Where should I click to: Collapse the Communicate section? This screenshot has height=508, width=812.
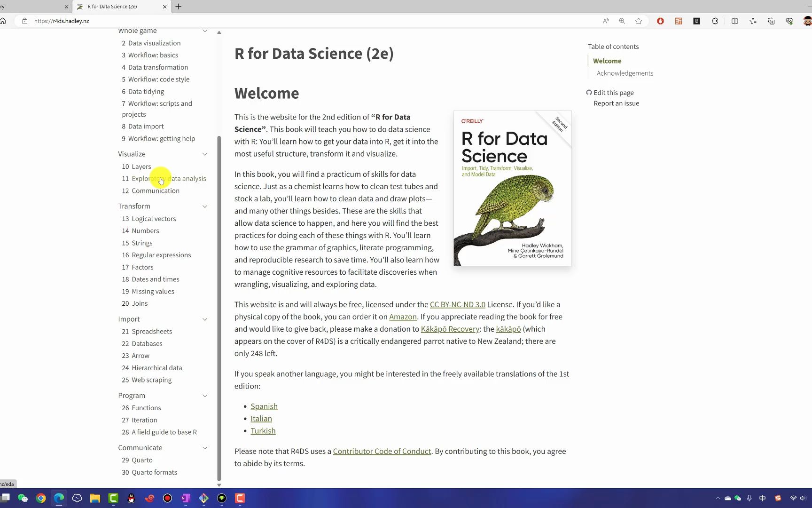[205, 448]
